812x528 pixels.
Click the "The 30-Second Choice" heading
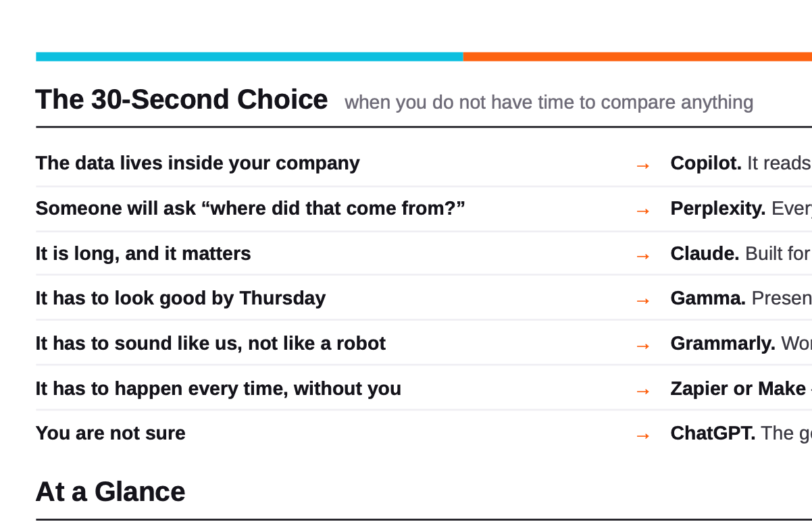(x=182, y=100)
